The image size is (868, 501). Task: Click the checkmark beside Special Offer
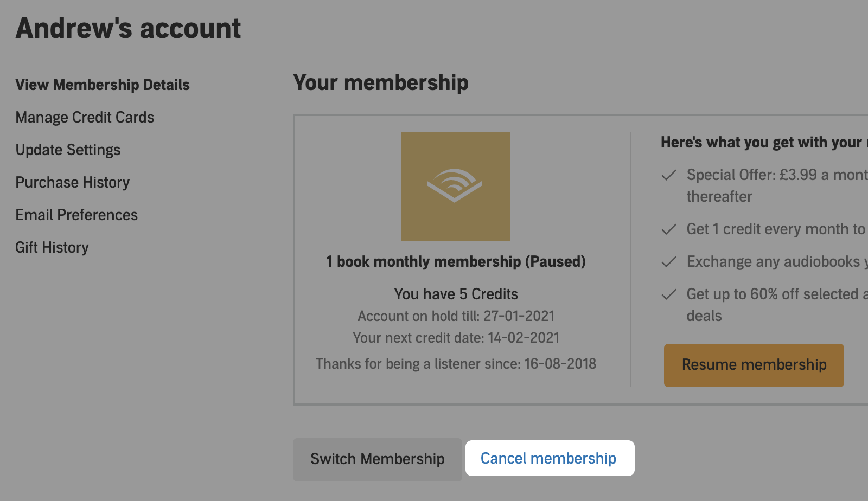pyautogui.click(x=669, y=175)
